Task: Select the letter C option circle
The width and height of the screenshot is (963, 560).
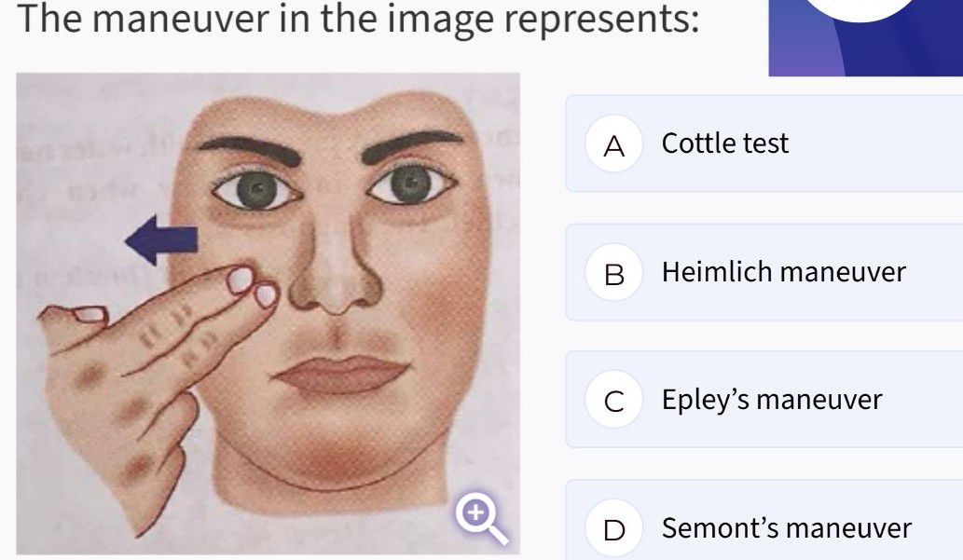Action: (x=613, y=401)
